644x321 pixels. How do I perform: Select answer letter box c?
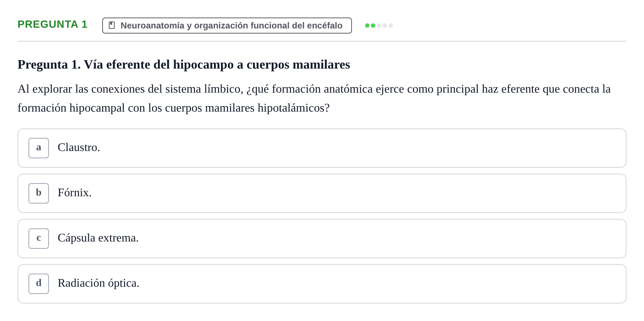pos(39,239)
